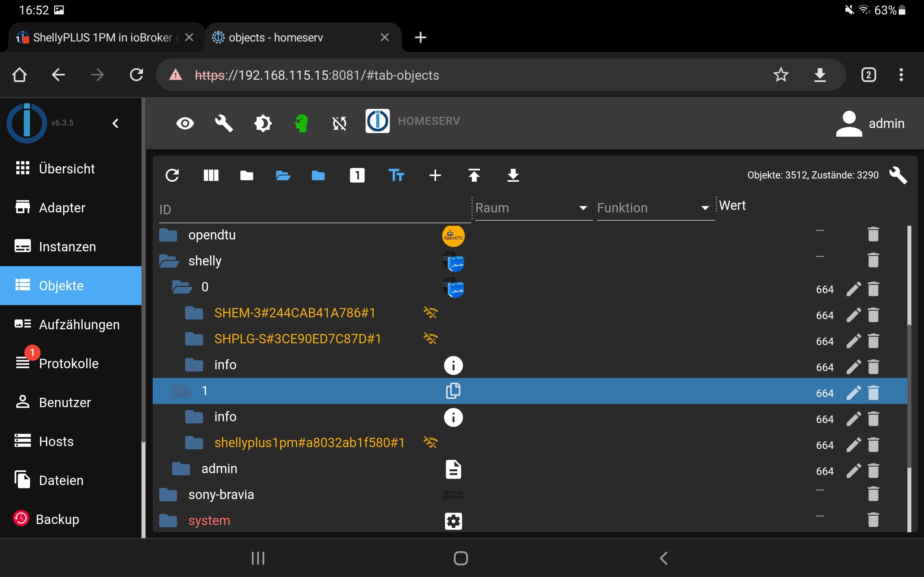Open Instanzen in the sidebar menu
Screen dimensions: 924x577
pyautogui.click(x=67, y=247)
